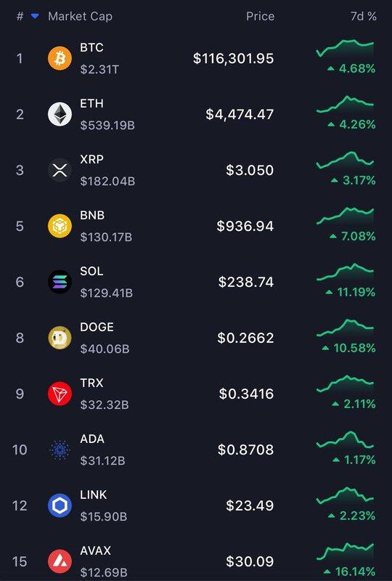
Task: Sort by the 7d % column header
Action: pyautogui.click(x=364, y=16)
